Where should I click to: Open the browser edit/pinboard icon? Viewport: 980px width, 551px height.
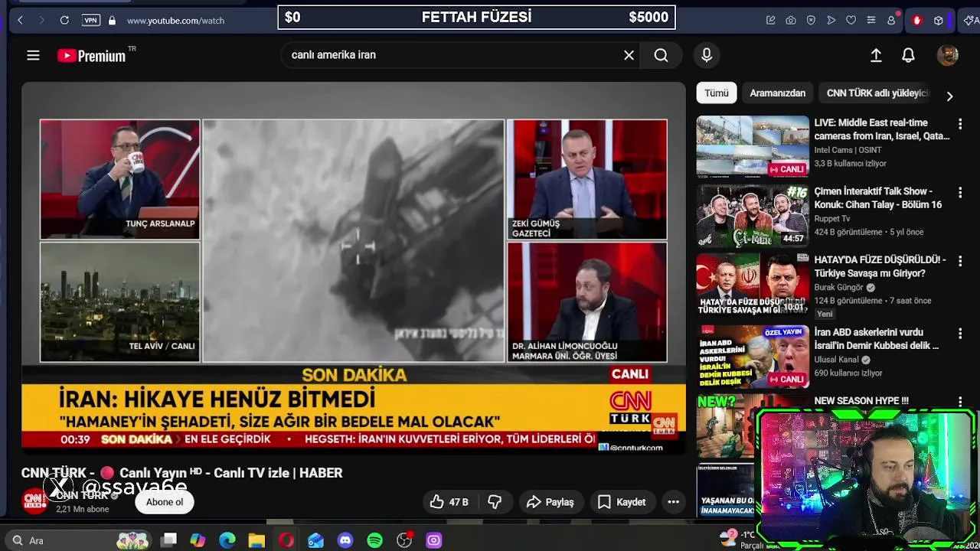tap(771, 21)
